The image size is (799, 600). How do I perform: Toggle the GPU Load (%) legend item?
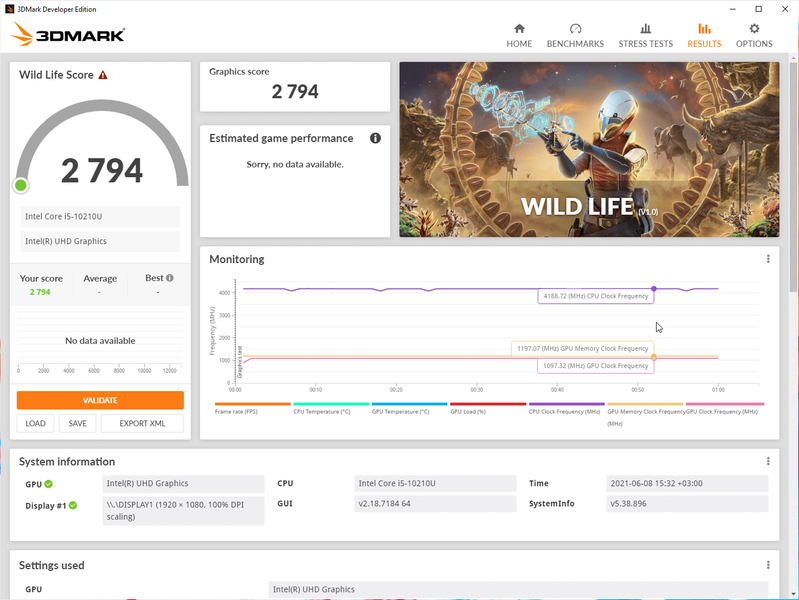click(x=488, y=409)
